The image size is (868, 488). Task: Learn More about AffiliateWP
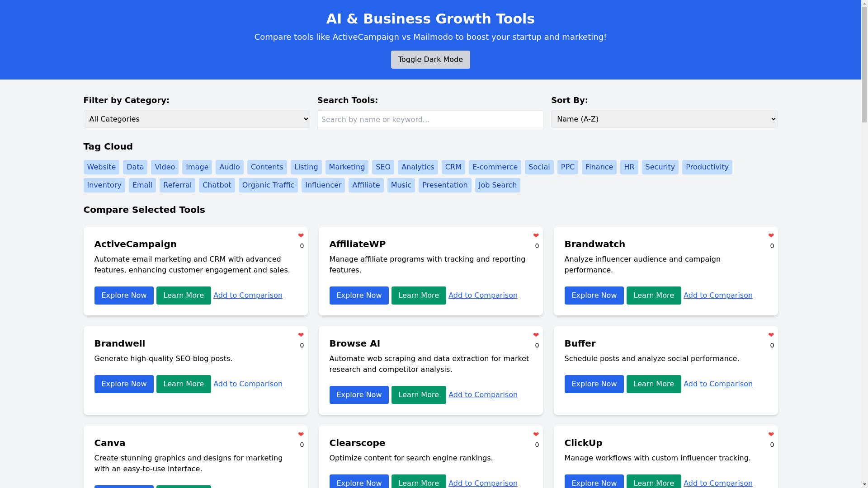coord(419,296)
